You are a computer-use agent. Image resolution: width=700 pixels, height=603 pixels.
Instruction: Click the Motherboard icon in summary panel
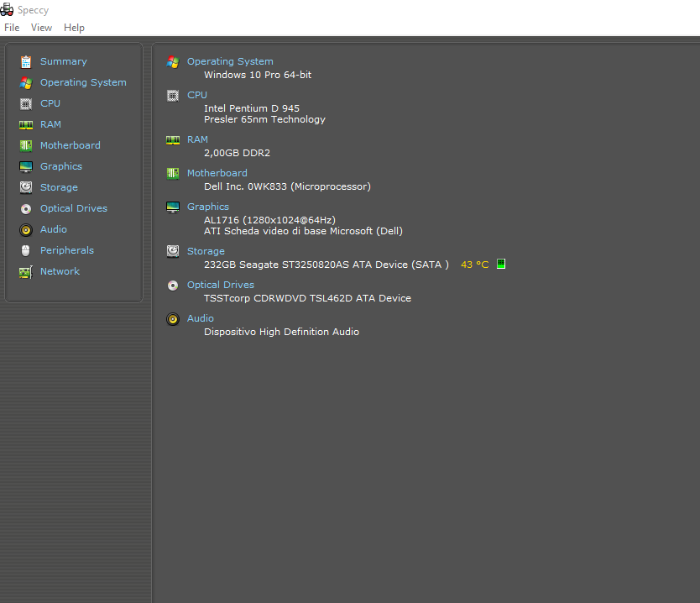coord(173,173)
